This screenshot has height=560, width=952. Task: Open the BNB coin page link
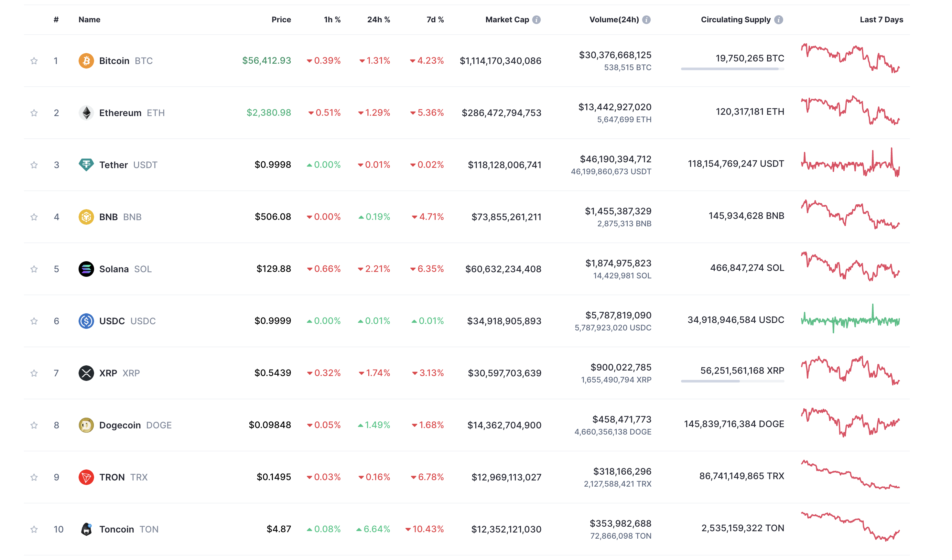(108, 217)
